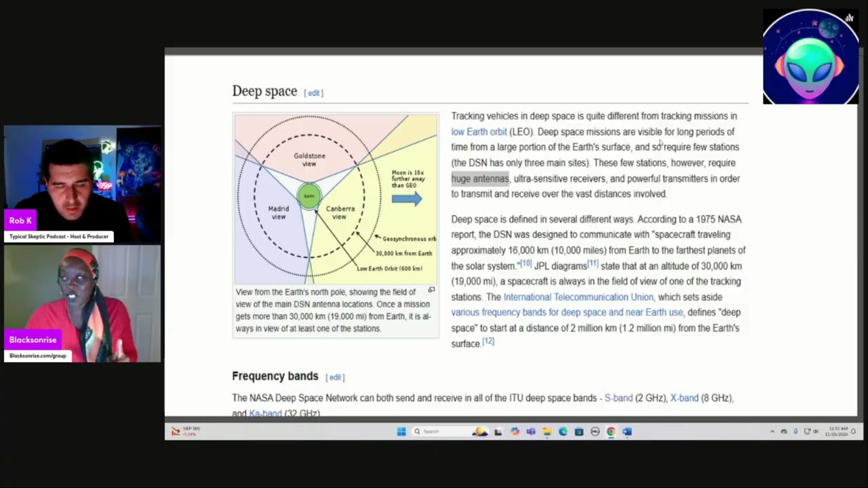868x488 pixels.
Task: Click the 'Blacksonrise' name tag
Action: (x=33, y=340)
